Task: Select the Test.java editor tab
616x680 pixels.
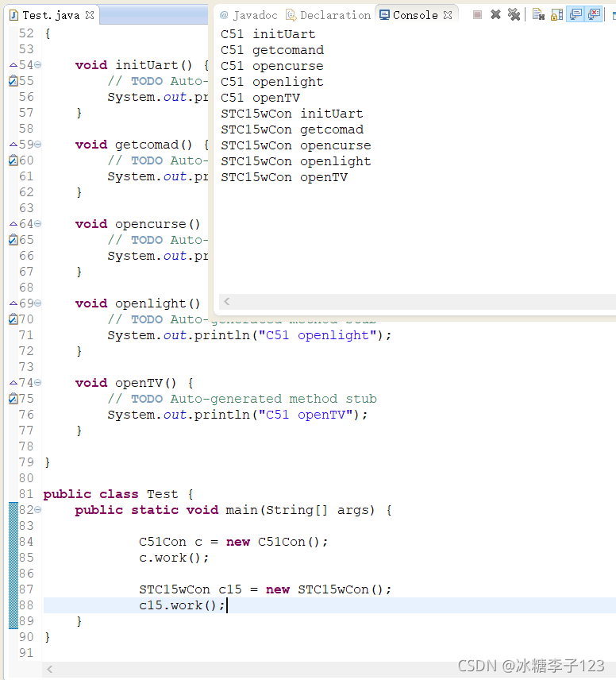Action: 51,16
